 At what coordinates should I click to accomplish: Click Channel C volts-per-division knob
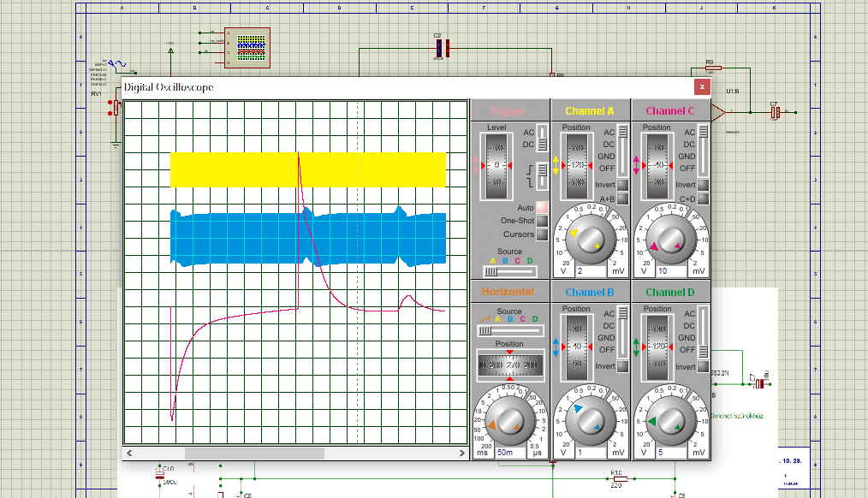click(670, 240)
